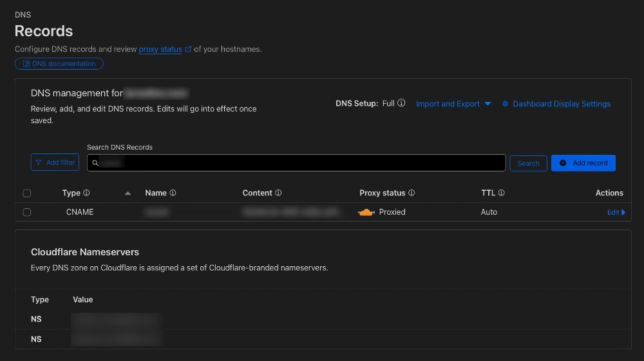The image size is (644, 361).
Task: Click the Auto TTL value
Action: pos(489,211)
